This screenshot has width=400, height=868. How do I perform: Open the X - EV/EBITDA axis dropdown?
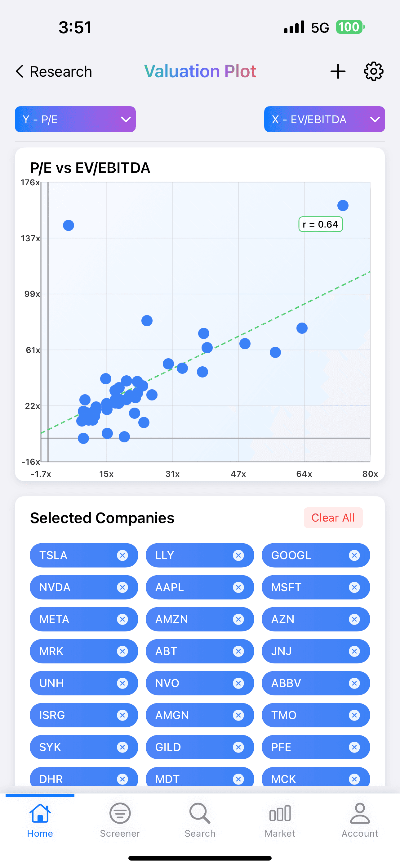pyautogui.click(x=325, y=119)
